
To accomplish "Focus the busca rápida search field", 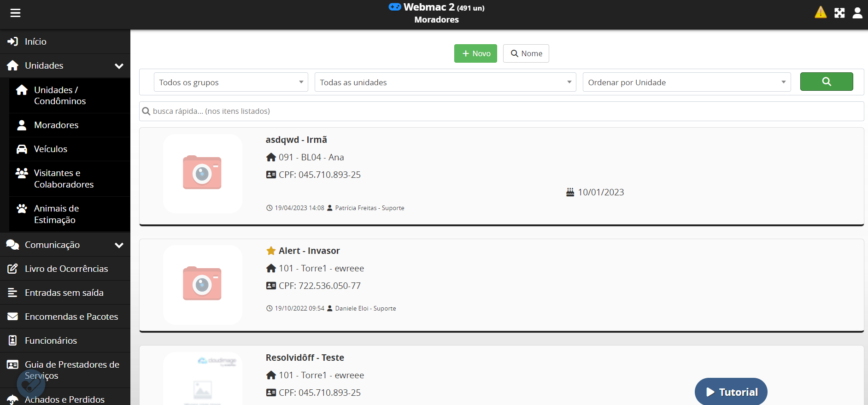I will point(501,111).
